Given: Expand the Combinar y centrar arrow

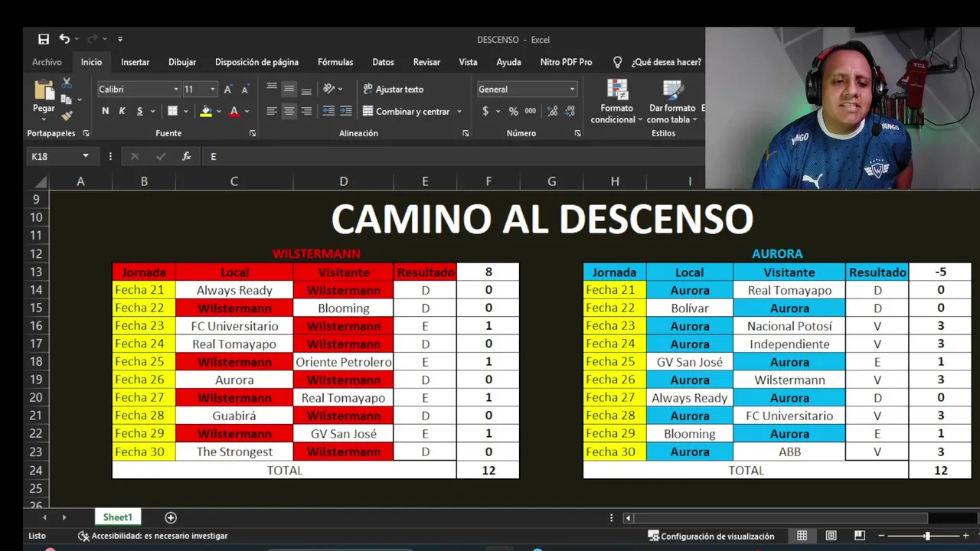Looking at the screenshot, I should (x=459, y=111).
